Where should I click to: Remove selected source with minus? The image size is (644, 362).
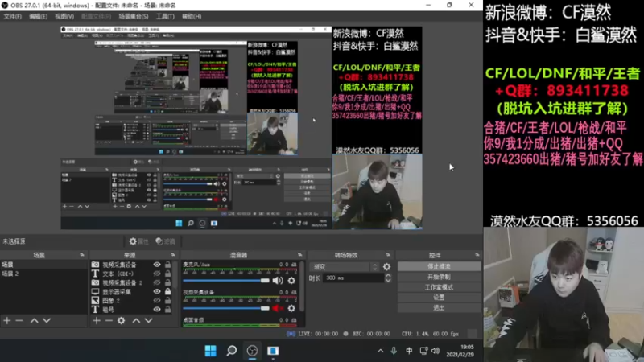click(x=109, y=320)
